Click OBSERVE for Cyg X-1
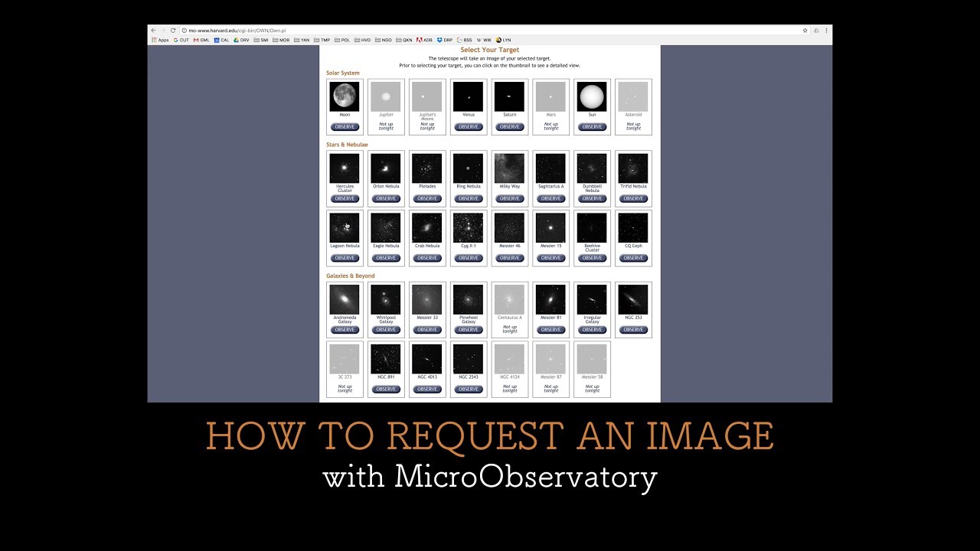The width and height of the screenshot is (980, 551). [x=469, y=258]
